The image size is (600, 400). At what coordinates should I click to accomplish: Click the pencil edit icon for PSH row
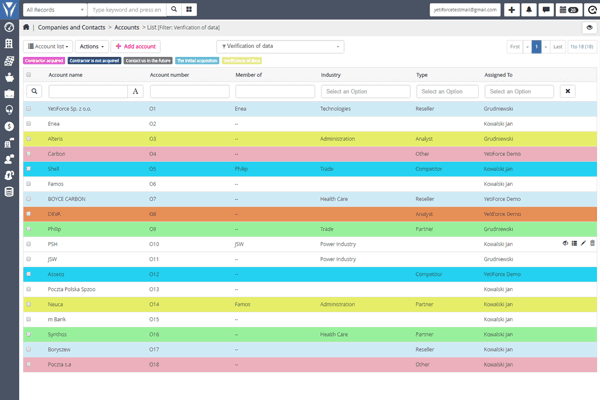point(583,243)
